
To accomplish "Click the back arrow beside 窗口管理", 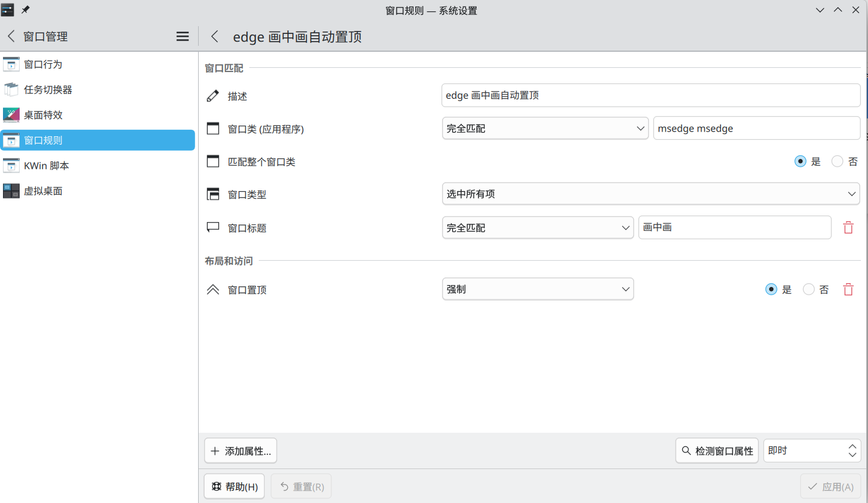I will 11,36.
